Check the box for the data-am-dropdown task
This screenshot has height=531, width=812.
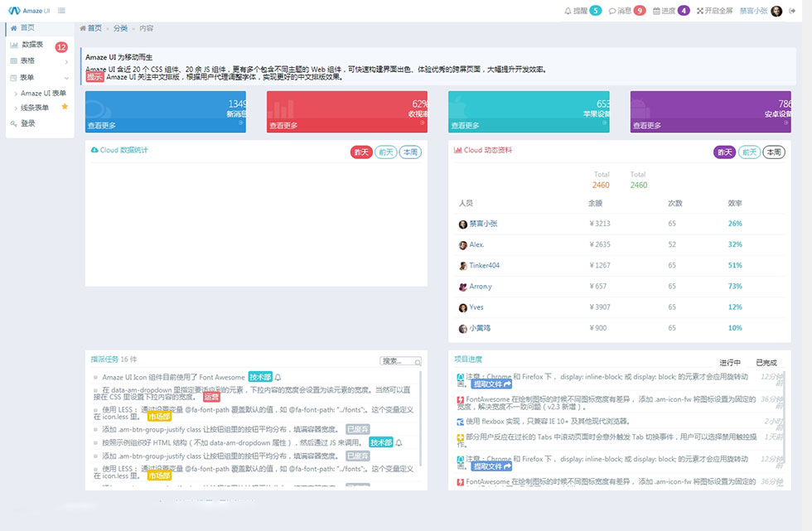pos(96,390)
